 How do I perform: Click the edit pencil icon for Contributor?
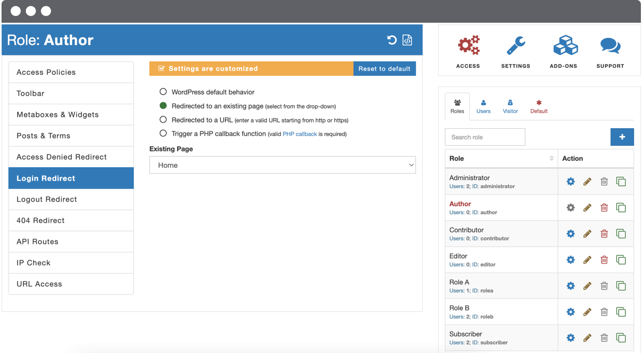click(587, 234)
